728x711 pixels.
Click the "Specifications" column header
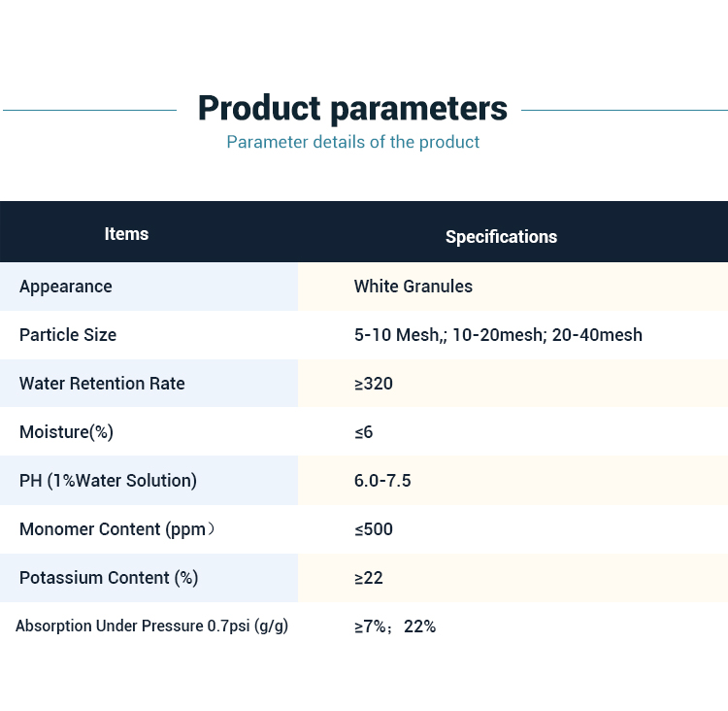[501, 237]
